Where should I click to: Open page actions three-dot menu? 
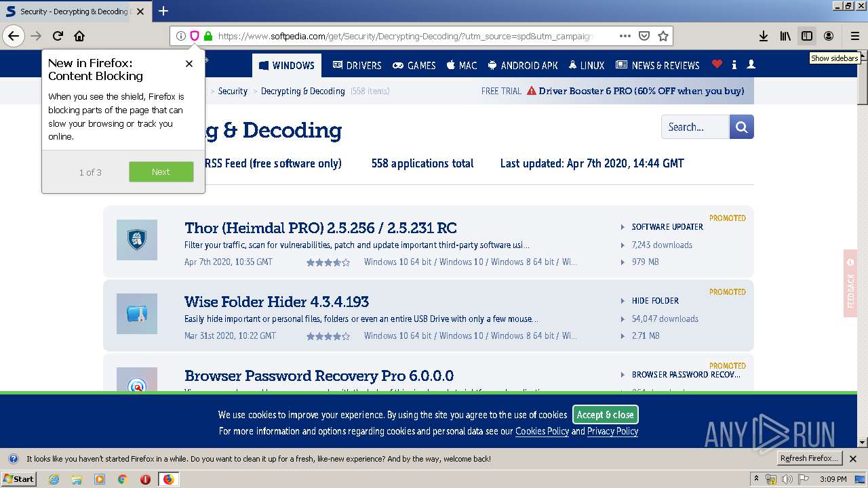pos(625,36)
